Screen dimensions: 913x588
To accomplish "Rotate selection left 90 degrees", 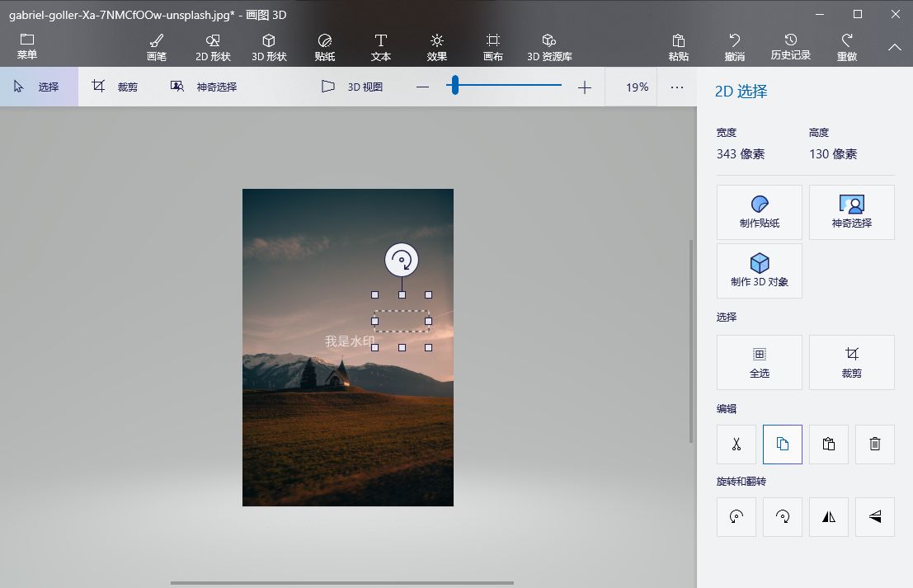I will point(737,516).
